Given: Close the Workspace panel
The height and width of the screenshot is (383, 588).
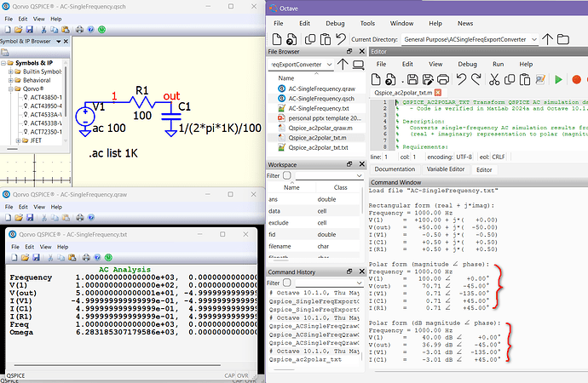Looking at the screenshot, I should [362, 164].
